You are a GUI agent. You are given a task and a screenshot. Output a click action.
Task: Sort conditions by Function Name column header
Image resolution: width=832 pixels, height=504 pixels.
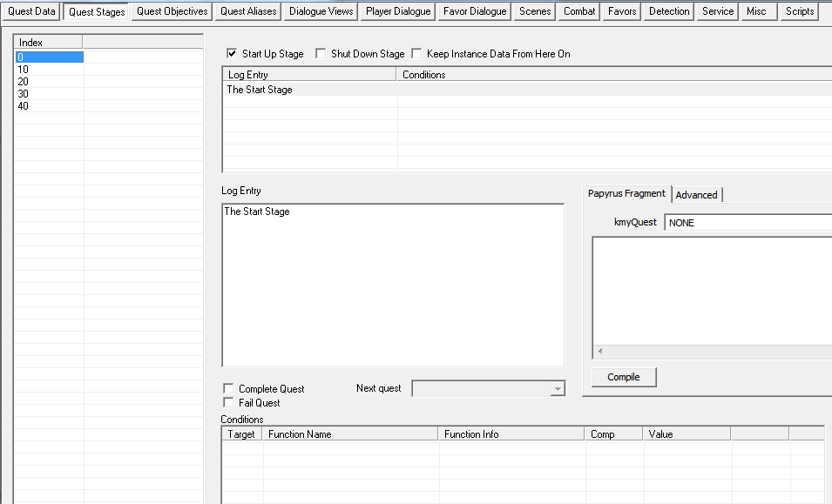(x=350, y=434)
